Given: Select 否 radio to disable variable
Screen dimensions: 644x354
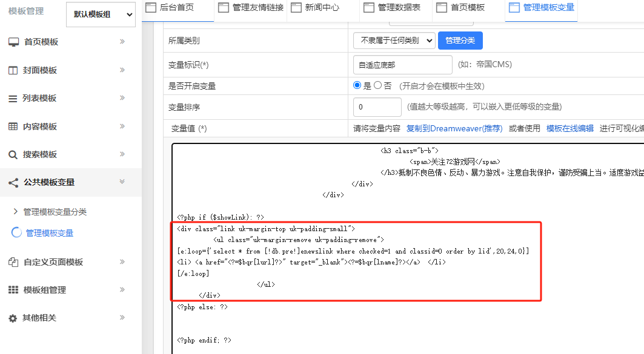Looking at the screenshot, I should [x=377, y=85].
